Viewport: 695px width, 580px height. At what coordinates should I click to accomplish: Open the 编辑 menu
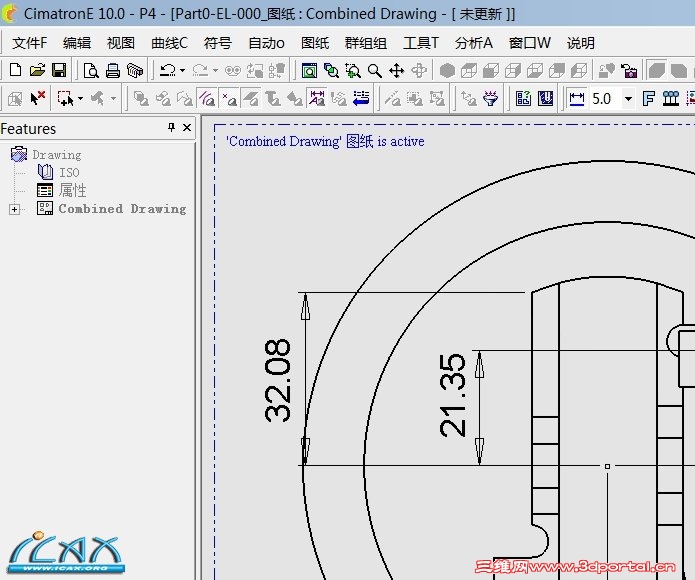[77, 43]
